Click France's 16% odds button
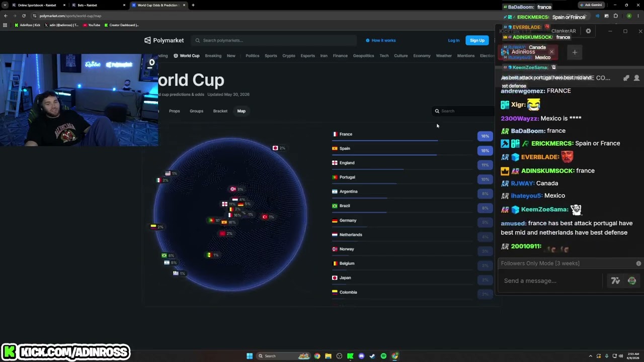Screen dimensions: 644x362 tap(485, 136)
